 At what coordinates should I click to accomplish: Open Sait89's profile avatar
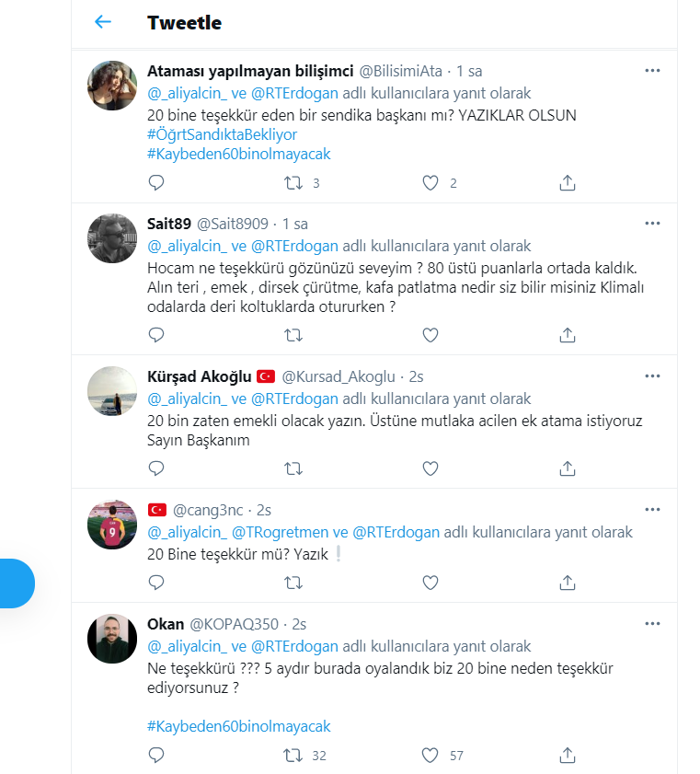click(112, 238)
